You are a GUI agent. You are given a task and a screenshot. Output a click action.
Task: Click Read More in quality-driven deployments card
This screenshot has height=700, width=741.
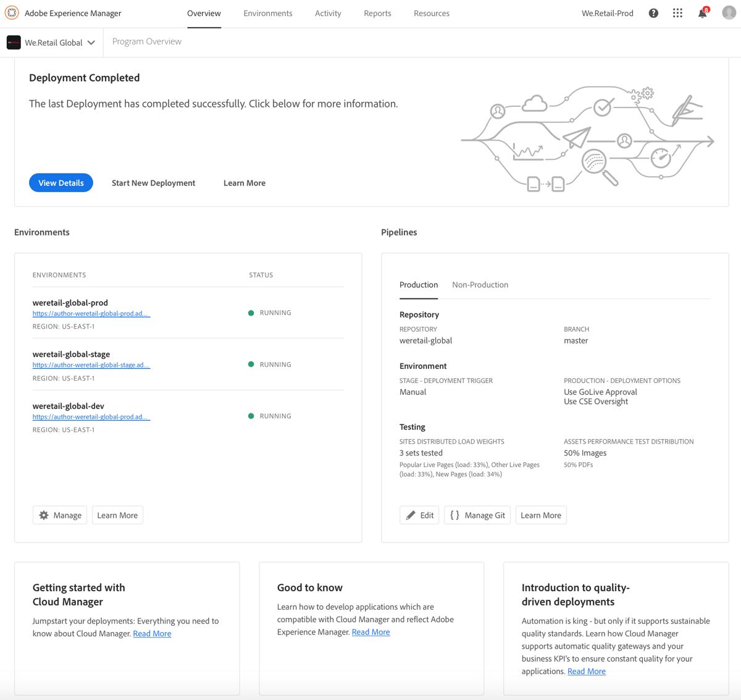pos(587,672)
